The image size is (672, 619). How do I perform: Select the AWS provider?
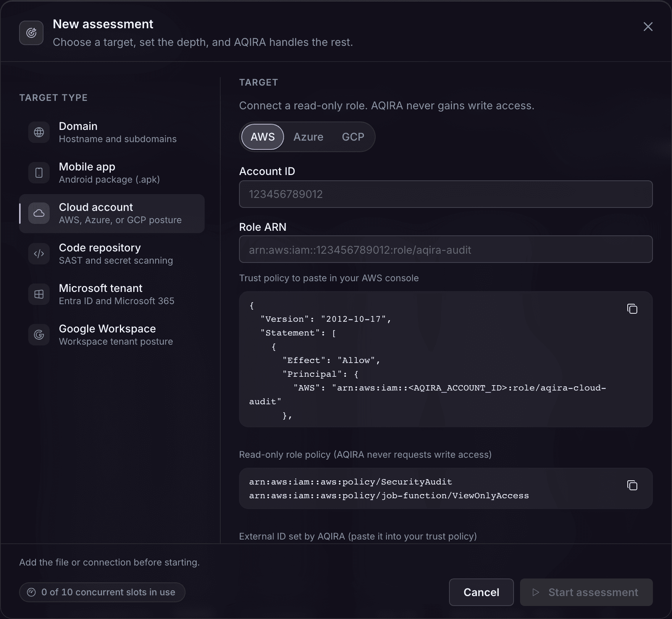(263, 137)
